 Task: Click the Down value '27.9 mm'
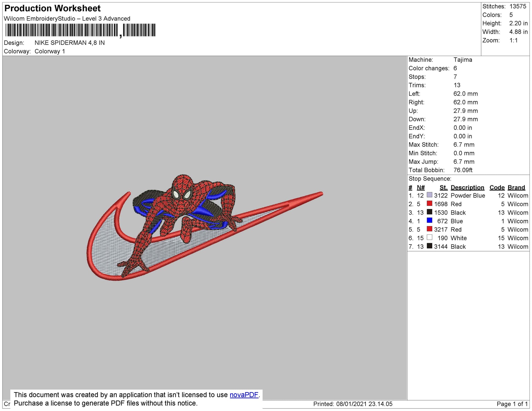[466, 119]
